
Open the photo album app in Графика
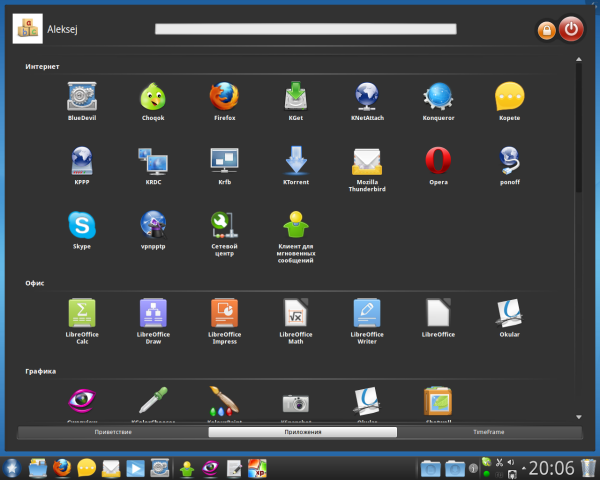pyautogui.click(x=438, y=401)
